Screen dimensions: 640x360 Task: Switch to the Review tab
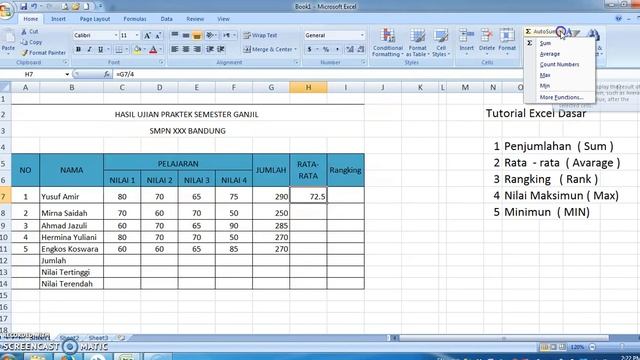[x=195, y=19]
